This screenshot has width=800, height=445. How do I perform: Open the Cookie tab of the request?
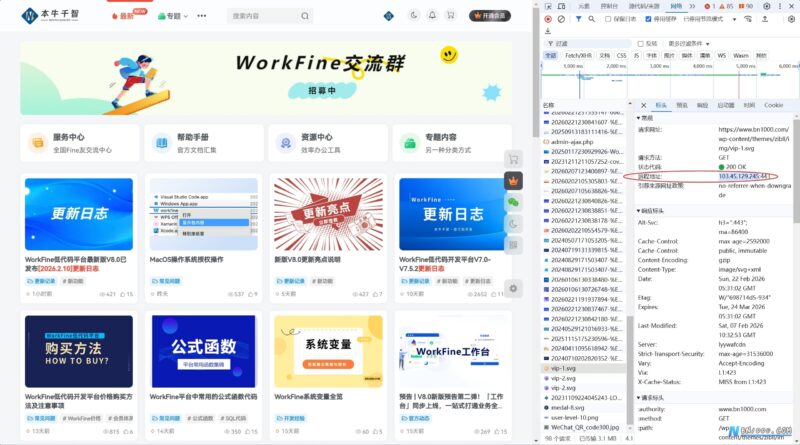(x=773, y=105)
